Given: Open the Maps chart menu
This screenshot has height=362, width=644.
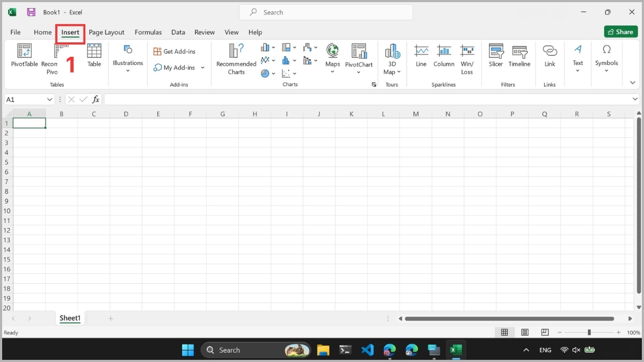Looking at the screenshot, I should pos(333,59).
